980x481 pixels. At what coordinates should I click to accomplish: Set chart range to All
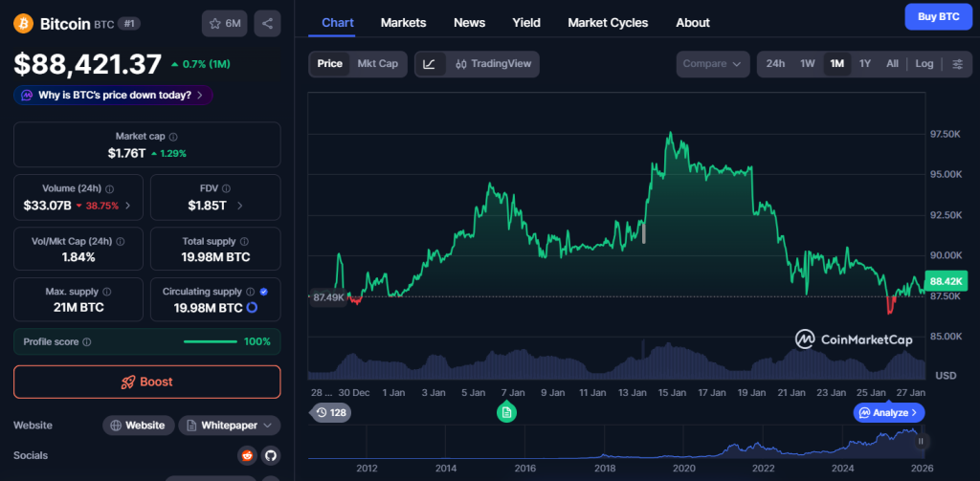tap(893, 64)
